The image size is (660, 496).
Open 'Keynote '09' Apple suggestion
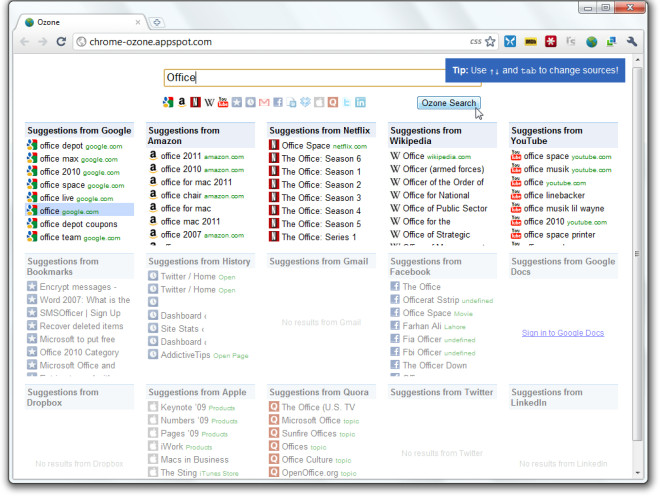point(201,407)
